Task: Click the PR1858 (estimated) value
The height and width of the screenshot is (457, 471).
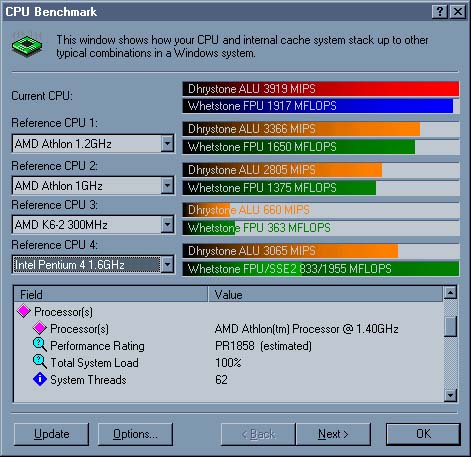Action: 263,346
